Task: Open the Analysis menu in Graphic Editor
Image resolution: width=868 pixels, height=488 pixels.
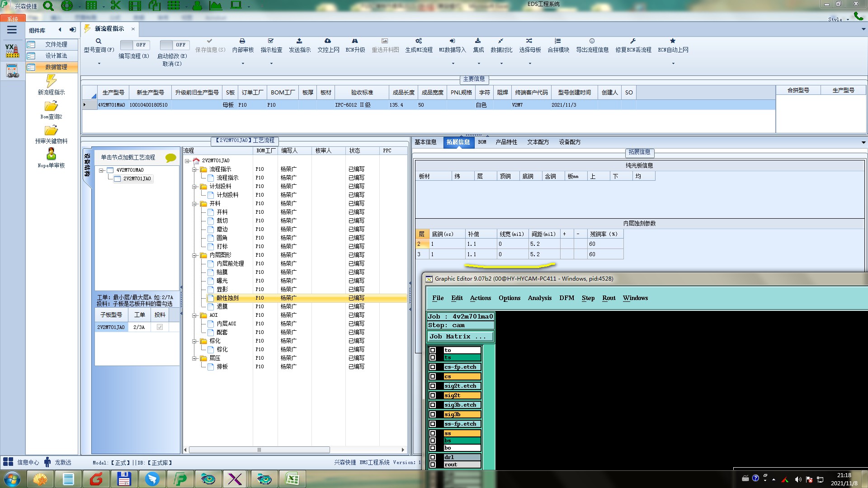Action: pyautogui.click(x=539, y=298)
